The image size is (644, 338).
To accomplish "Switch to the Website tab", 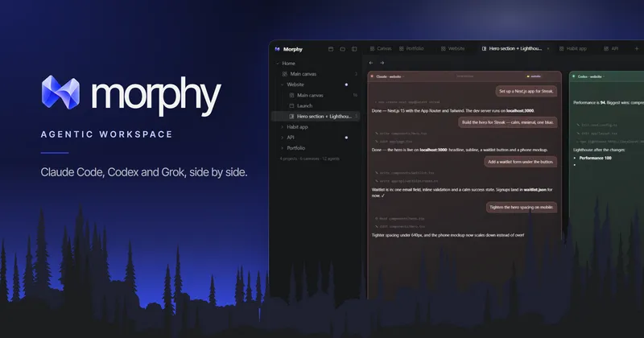I will [452, 48].
